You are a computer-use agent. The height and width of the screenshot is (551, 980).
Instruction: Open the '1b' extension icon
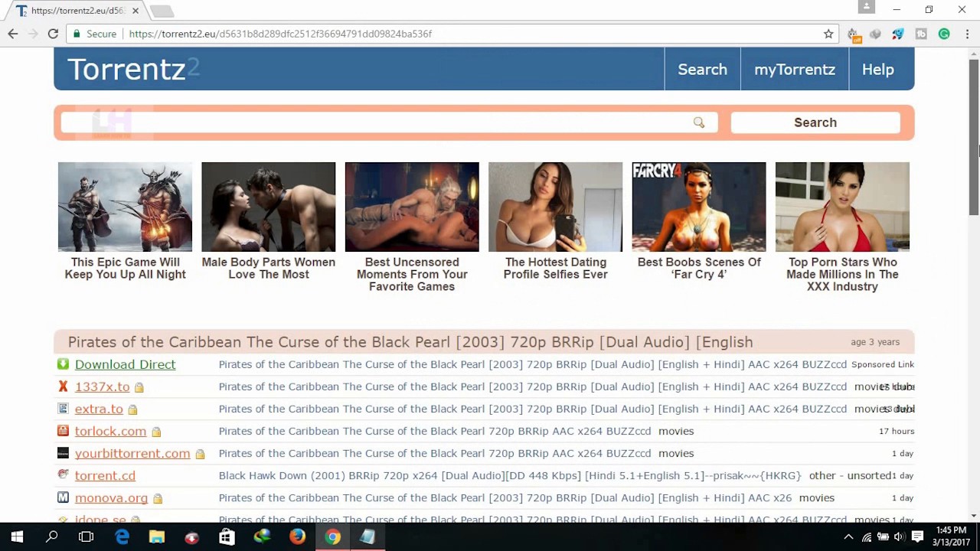pyautogui.click(x=921, y=34)
